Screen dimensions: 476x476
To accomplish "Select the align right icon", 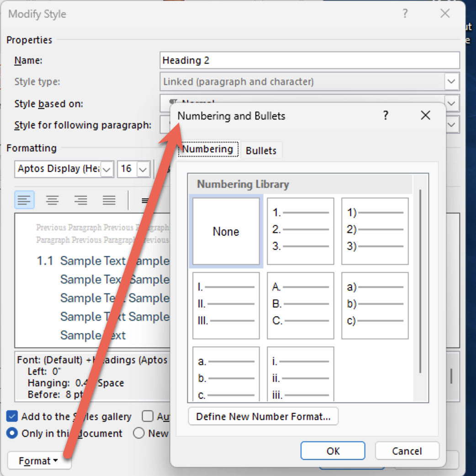I will pyautogui.click(x=81, y=200).
